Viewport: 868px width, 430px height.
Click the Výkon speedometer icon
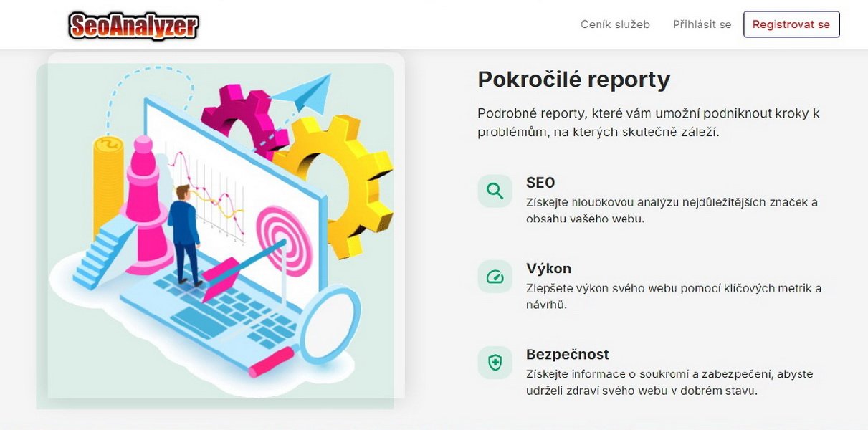tap(495, 277)
